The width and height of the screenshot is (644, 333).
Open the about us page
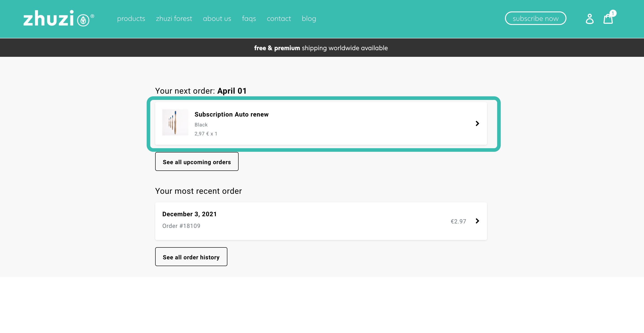point(217,19)
